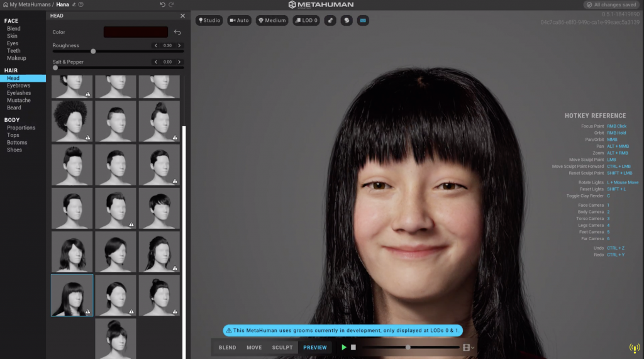Choose the selected long hair with bangs thumbnail

[x=72, y=295]
